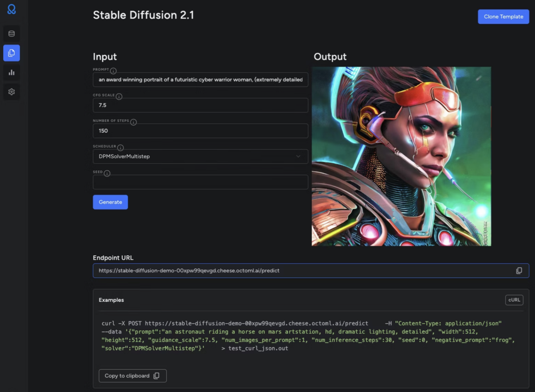Screen dimensions: 535x392
Task: Click the Output section heading
Action: 330,57
